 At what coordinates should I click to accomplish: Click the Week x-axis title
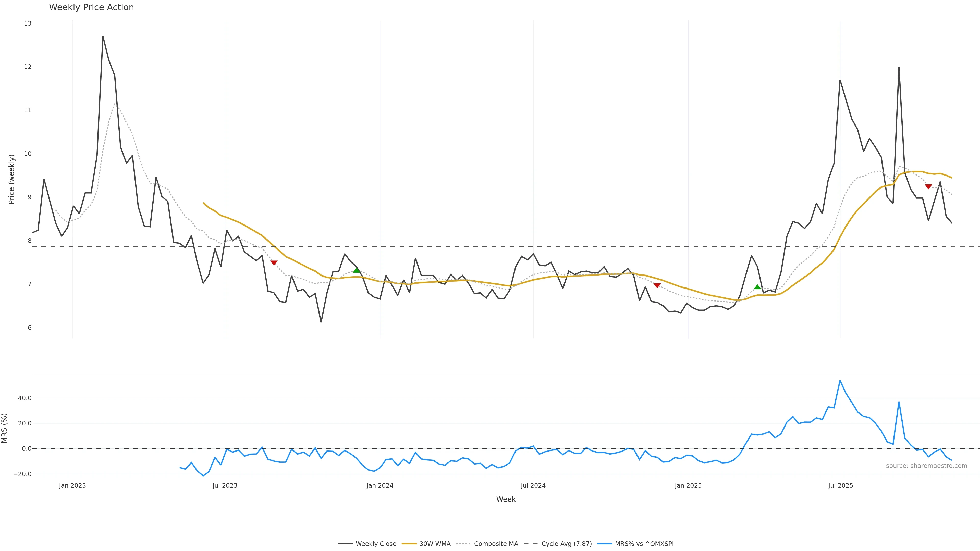506,499
